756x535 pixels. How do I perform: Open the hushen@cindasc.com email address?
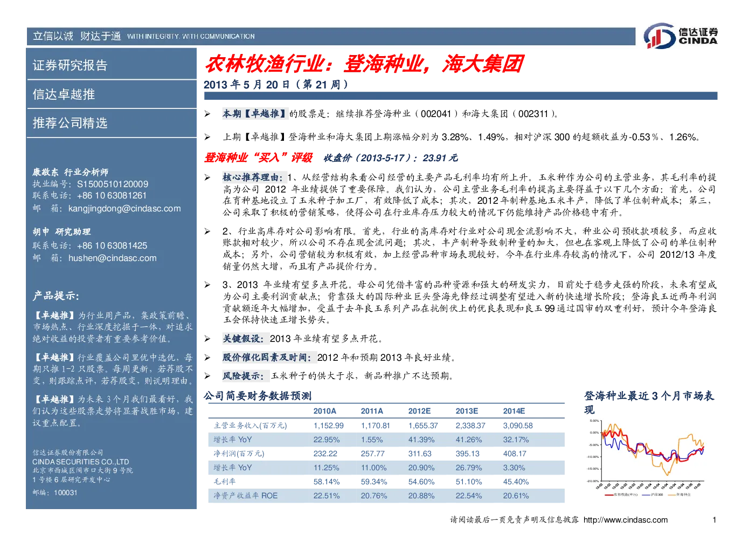click(113, 258)
